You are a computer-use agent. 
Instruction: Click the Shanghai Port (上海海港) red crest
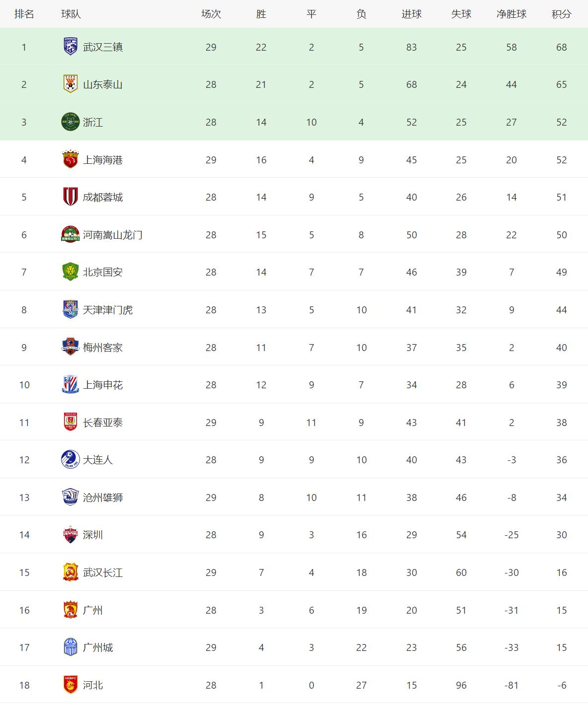tap(71, 159)
